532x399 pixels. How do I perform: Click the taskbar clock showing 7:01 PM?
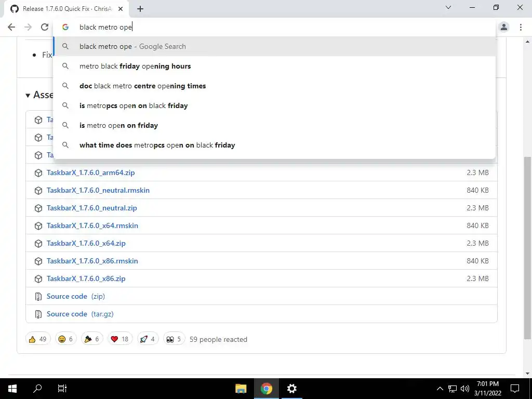click(488, 389)
